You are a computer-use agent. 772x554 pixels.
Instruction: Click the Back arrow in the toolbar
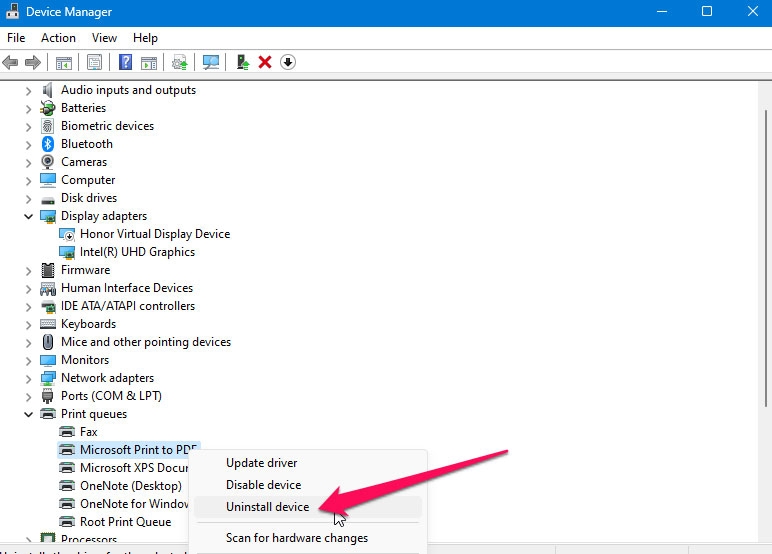[x=10, y=63]
